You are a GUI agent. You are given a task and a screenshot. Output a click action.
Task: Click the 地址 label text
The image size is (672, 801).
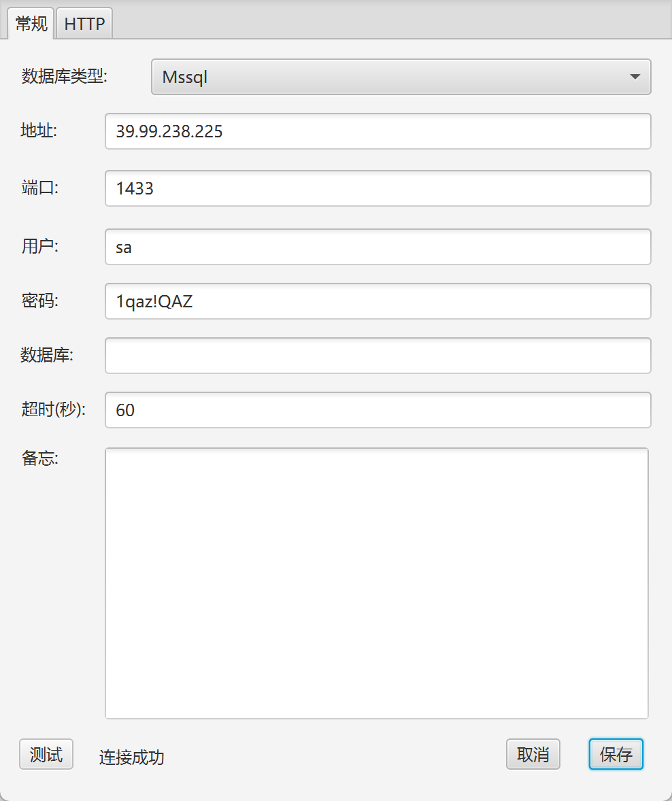point(38,131)
